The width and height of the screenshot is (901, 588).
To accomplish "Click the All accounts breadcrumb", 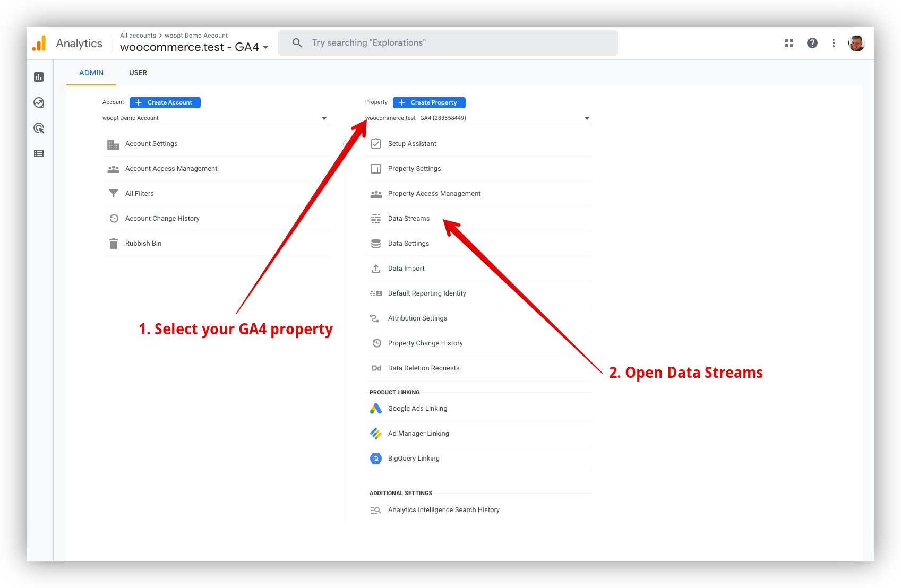I will click(x=138, y=36).
